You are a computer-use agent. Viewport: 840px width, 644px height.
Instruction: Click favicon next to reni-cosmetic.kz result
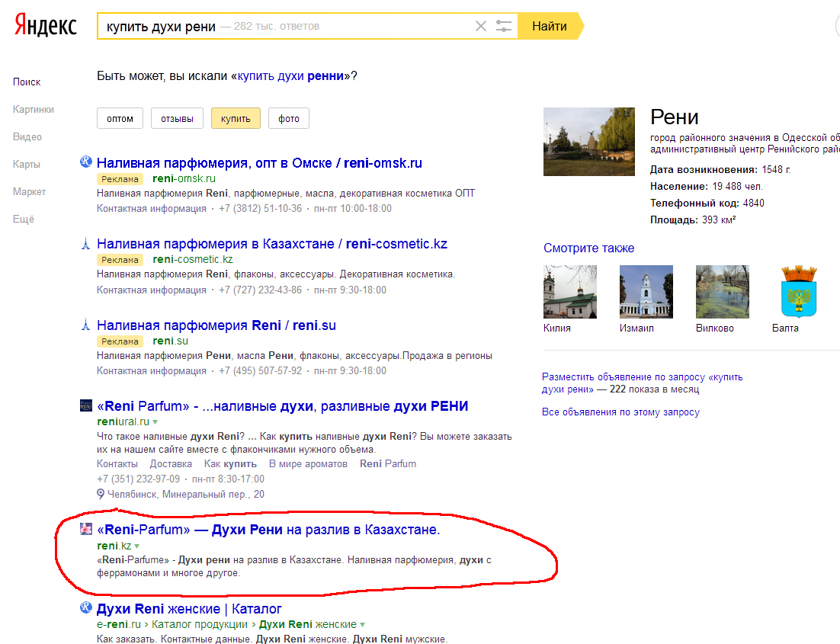click(85, 243)
